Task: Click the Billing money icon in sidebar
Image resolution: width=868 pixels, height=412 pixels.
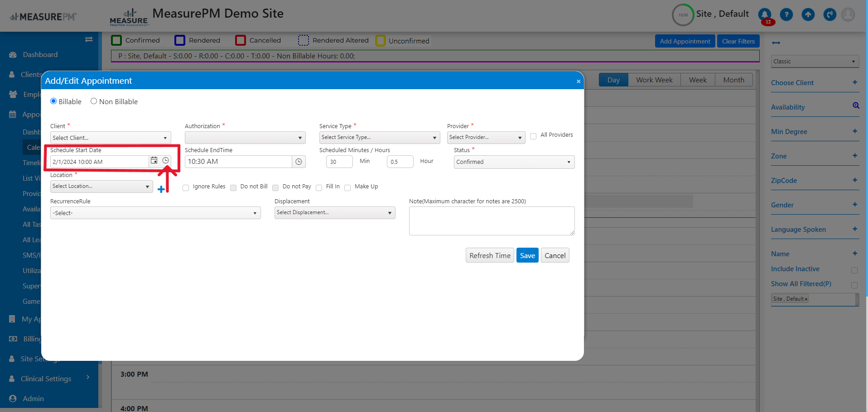Action: [13, 339]
